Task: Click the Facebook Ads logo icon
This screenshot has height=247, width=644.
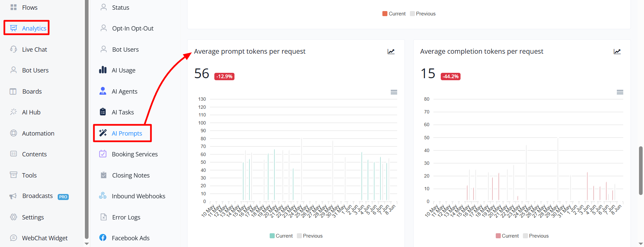Action: [103, 238]
